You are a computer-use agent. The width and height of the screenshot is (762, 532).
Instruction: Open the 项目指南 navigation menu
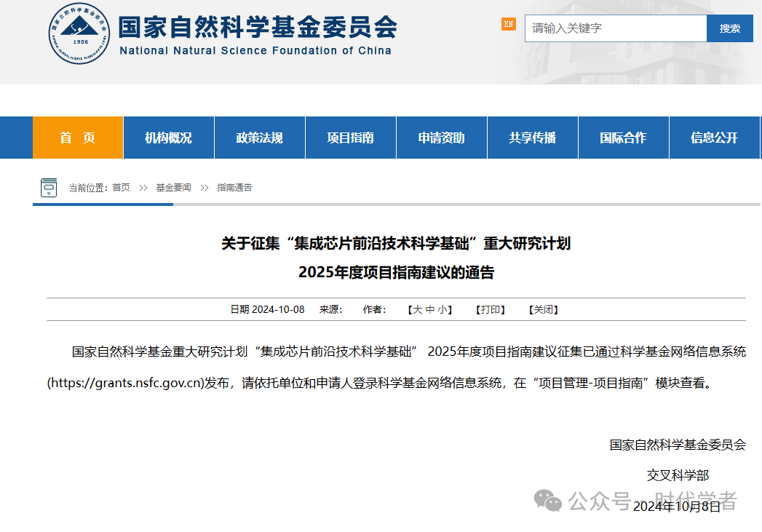click(x=350, y=138)
